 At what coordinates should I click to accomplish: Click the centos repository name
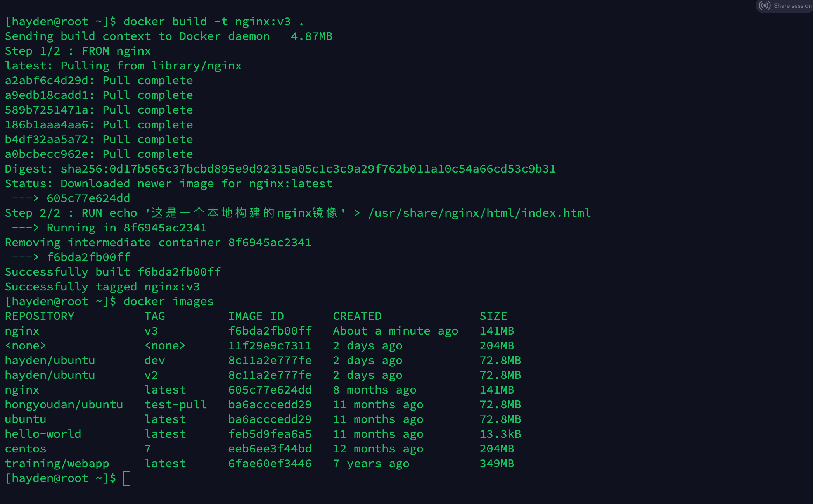26,449
